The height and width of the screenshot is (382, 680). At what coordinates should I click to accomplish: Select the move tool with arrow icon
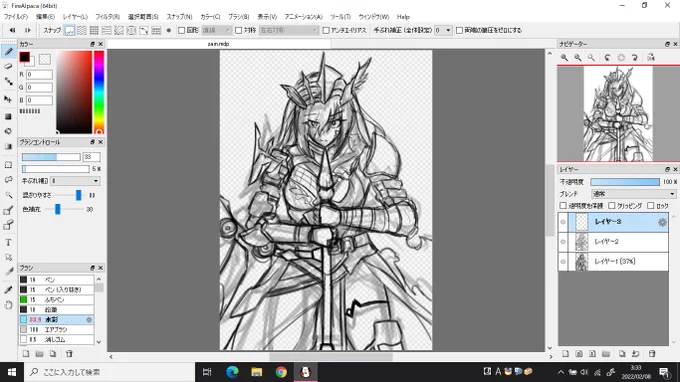[x=8, y=99]
